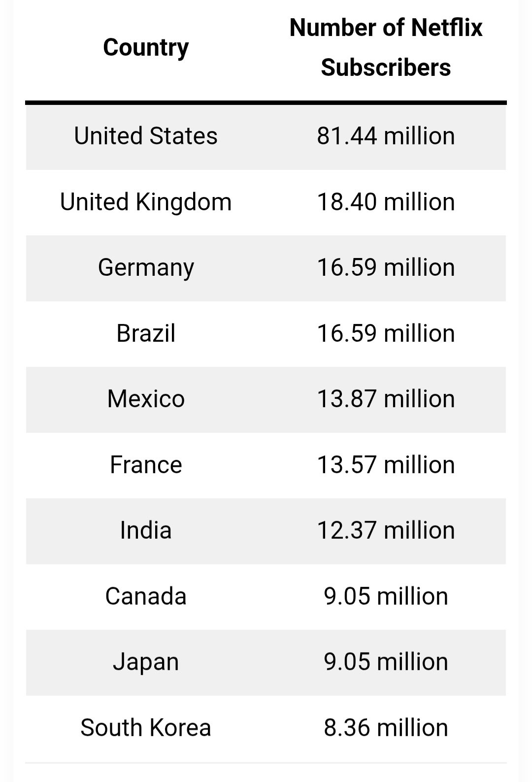
Task: Click the 81.44 million subscriber value
Action: pos(386,136)
